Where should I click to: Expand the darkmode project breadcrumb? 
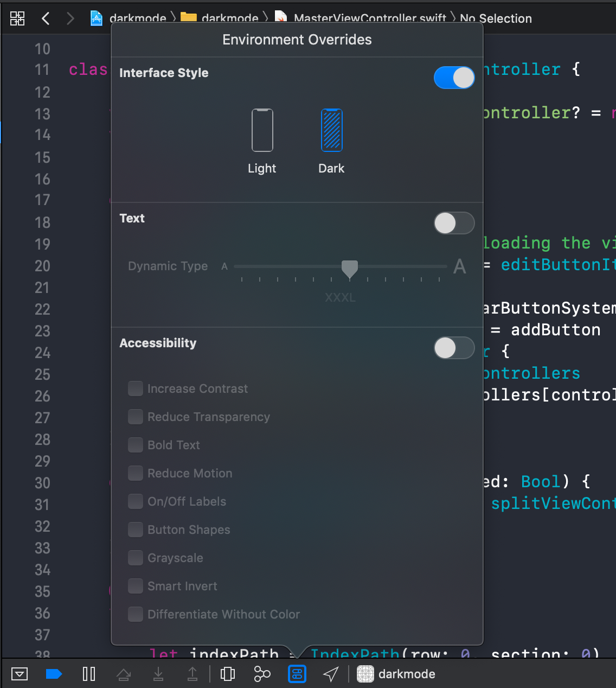[129, 18]
